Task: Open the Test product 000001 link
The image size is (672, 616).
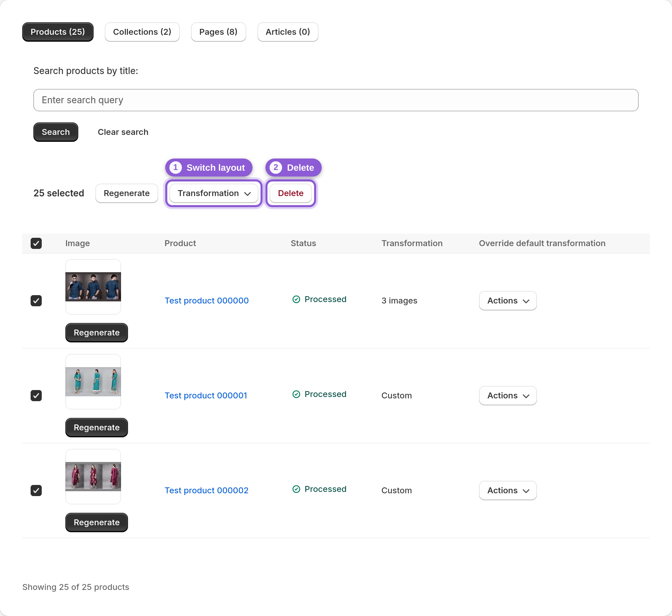Action: (x=206, y=396)
